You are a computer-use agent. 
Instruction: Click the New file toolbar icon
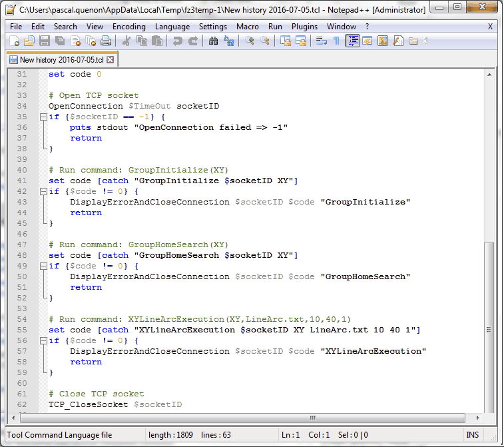pos(15,41)
